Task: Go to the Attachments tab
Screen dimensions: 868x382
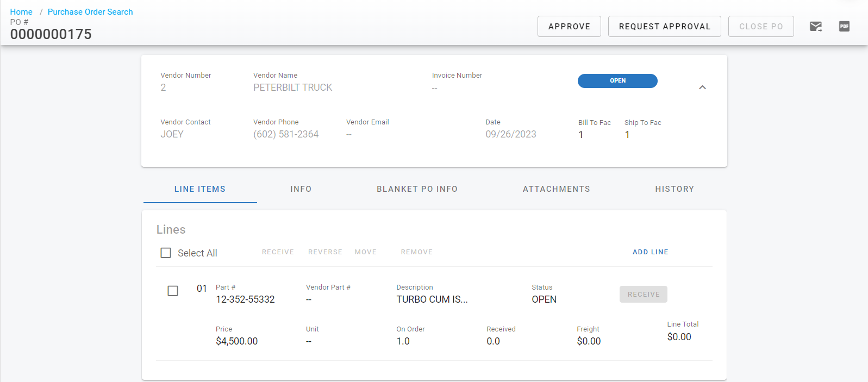Action: [556, 189]
